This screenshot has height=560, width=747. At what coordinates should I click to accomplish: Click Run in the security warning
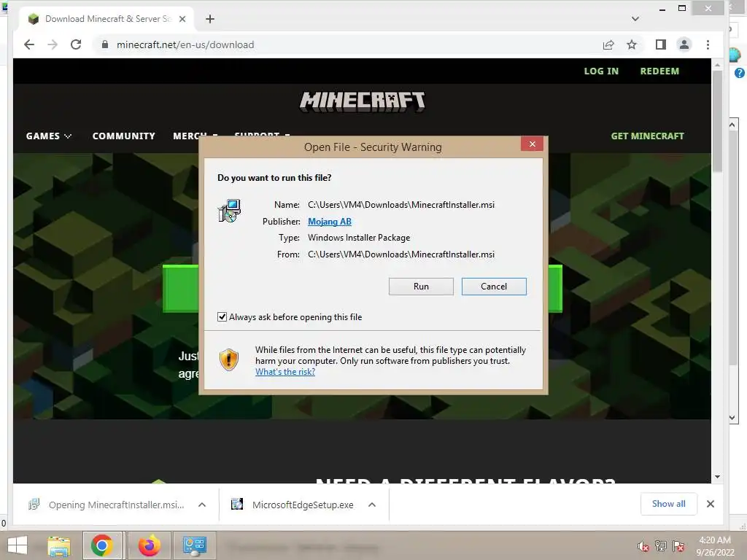(421, 287)
